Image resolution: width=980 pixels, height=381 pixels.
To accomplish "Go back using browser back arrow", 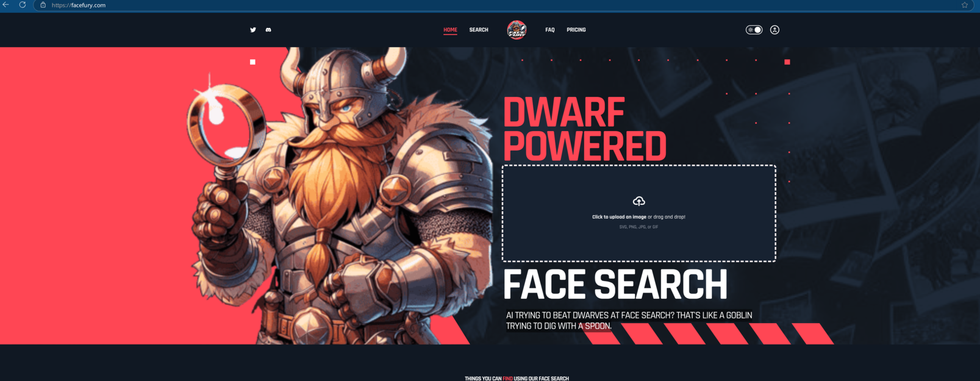I will (x=6, y=5).
